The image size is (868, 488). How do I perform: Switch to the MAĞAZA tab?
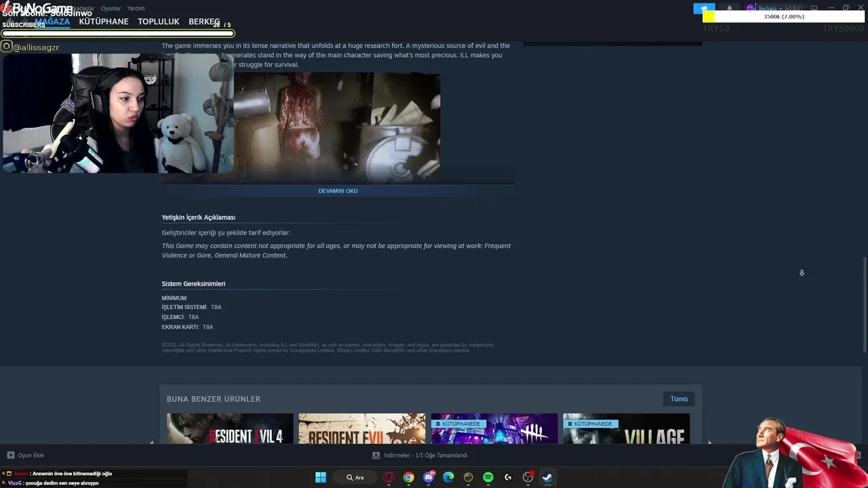coord(52,22)
